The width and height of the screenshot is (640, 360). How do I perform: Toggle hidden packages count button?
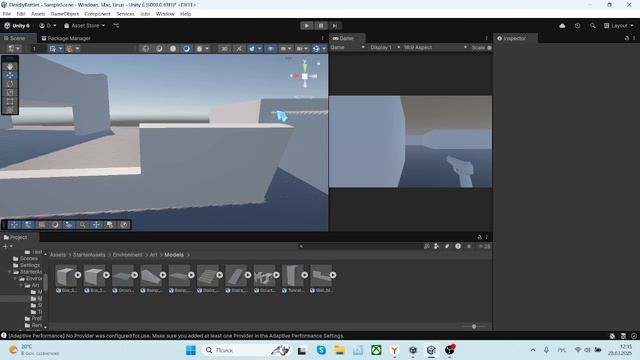tap(484, 246)
